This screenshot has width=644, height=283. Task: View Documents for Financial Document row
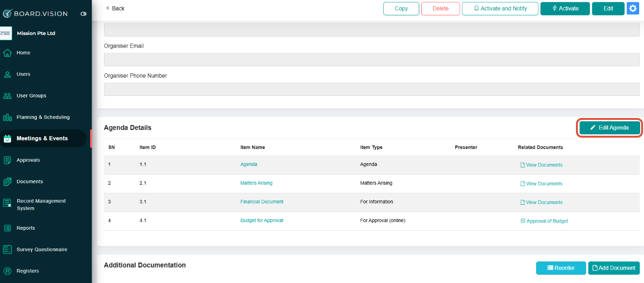click(x=541, y=202)
